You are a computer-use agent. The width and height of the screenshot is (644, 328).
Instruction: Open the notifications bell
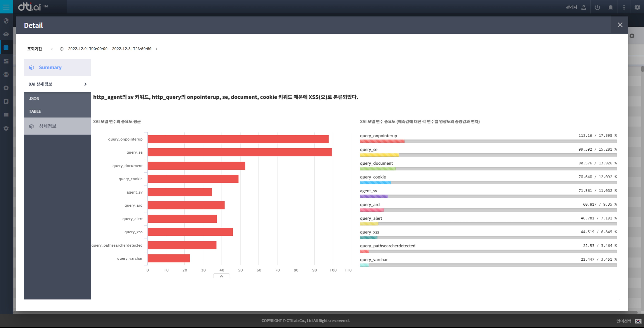tap(610, 7)
